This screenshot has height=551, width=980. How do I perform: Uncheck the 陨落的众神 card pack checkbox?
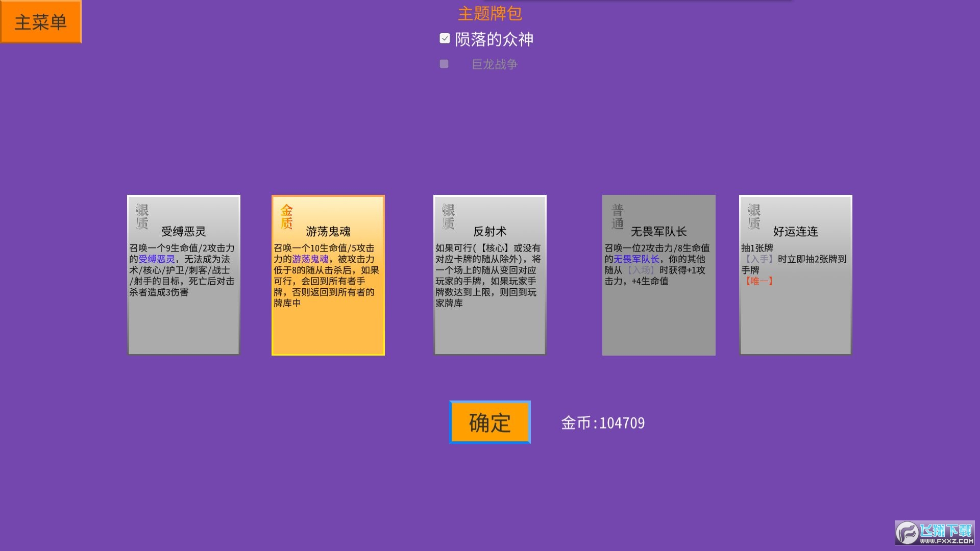click(445, 39)
